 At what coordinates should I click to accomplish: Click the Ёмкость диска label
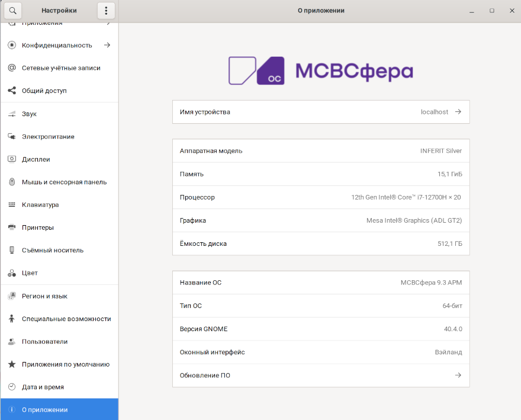203,243
